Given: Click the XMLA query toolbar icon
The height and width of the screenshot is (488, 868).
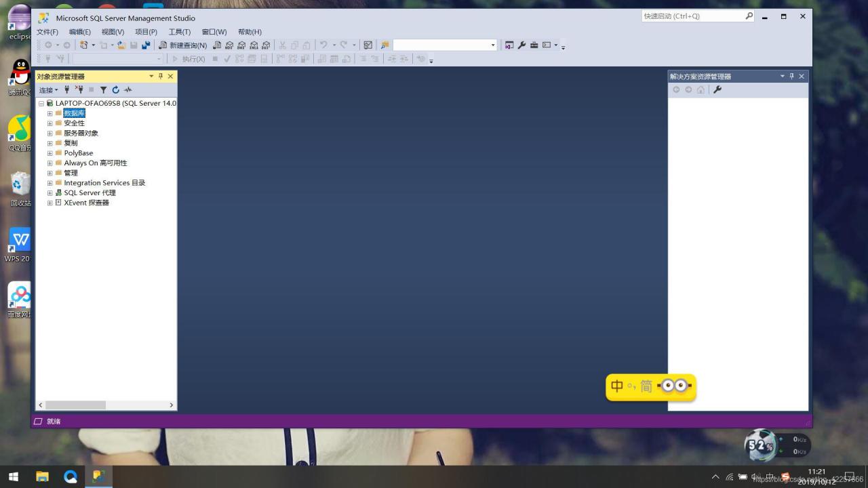Looking at the screenshot, I should pyautogui.click(x=254, y=45).
